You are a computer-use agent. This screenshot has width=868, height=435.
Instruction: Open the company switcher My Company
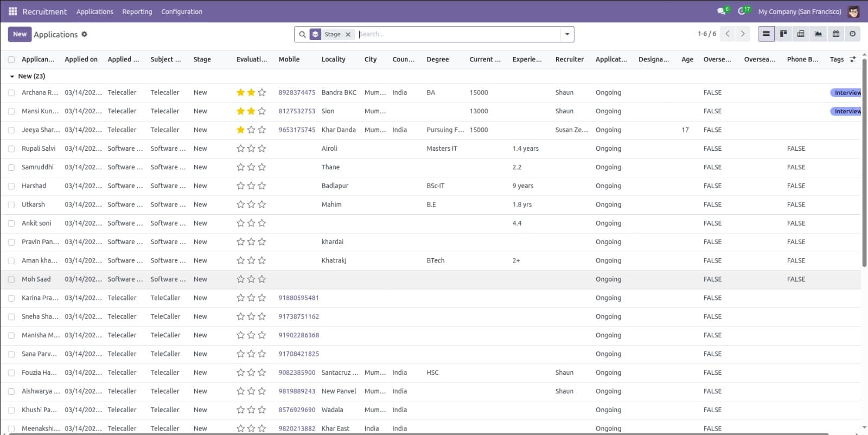[800, 11]
